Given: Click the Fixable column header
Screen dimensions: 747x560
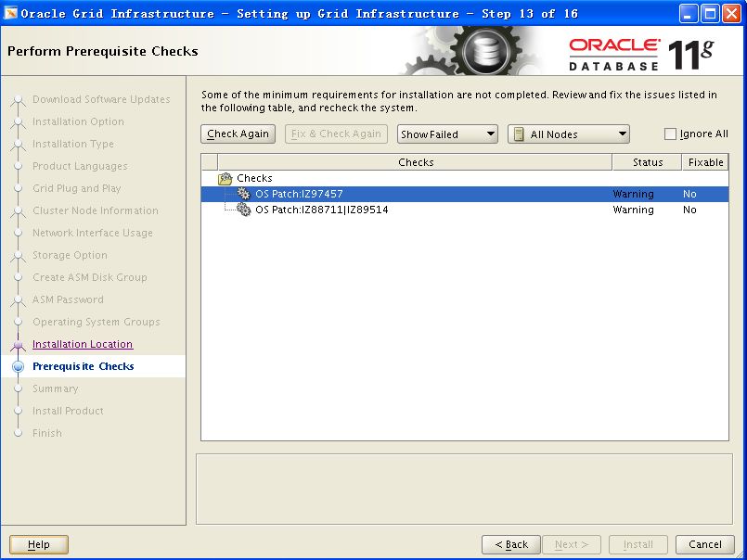Looking at the screenshot, I should (705, 162).
